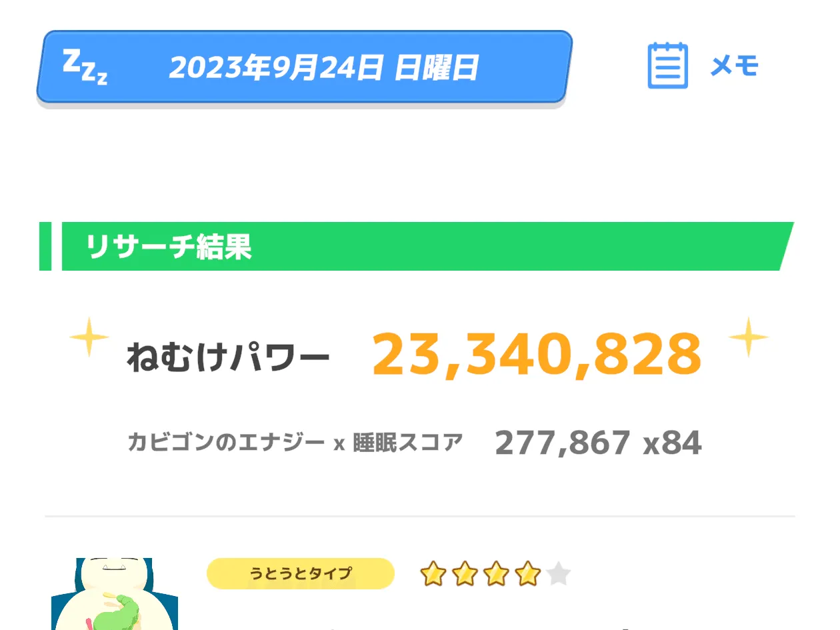Open the memo notepad icon
The height and width of the screenshot is (630, 840).
pyautogui.click(x=667, y=66)
